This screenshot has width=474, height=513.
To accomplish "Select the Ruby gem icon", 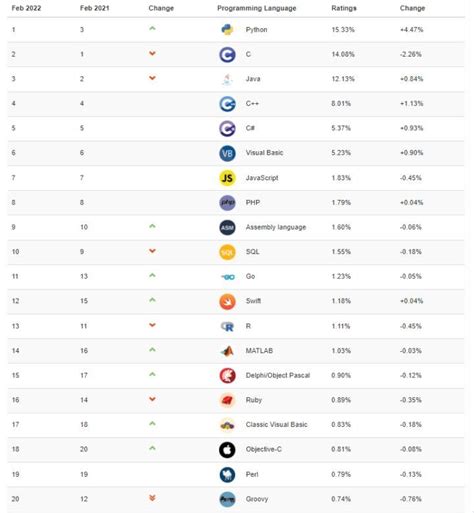I will pos(227,400).
